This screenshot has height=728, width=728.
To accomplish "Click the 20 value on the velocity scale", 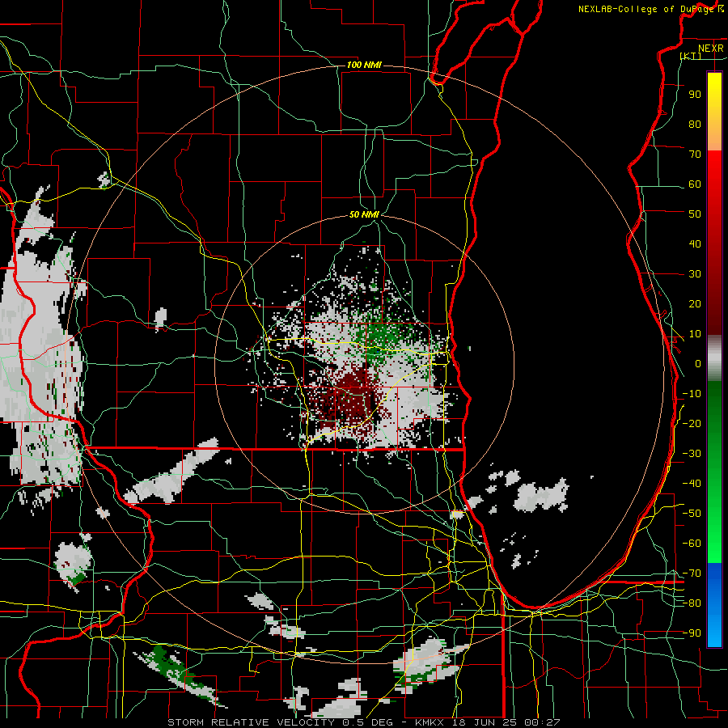I will pyautogui.click(x=695, y=303).
